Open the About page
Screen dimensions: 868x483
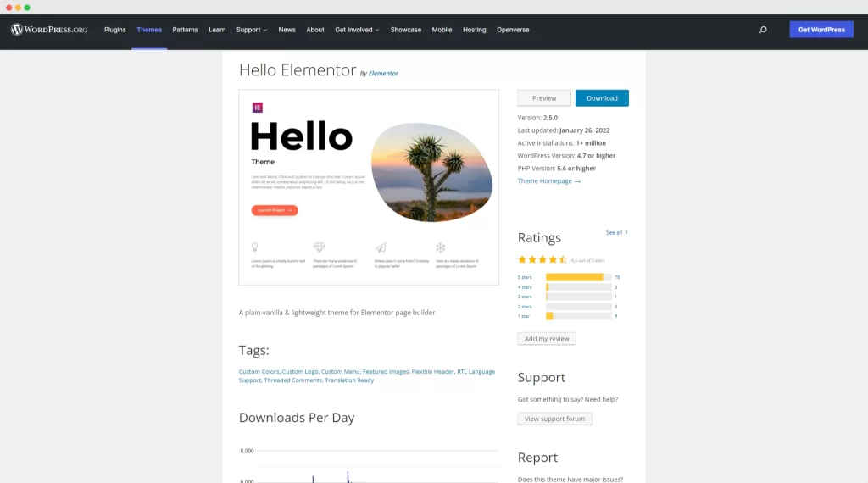coord(315,30)
